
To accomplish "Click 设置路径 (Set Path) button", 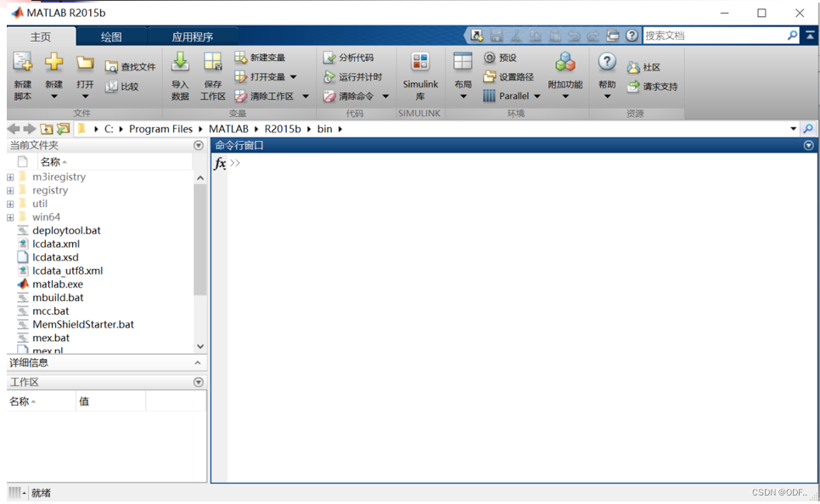I will click(x=508, y=77).
